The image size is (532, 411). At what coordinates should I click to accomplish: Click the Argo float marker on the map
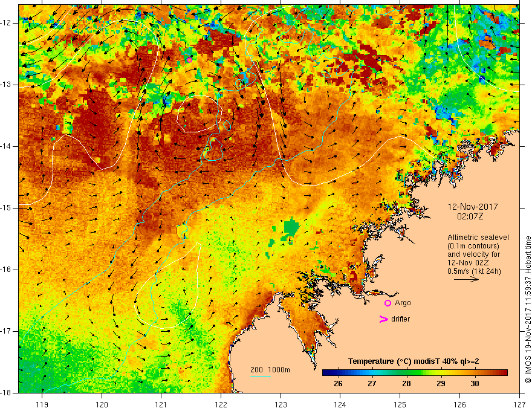[x=189, y=60]
